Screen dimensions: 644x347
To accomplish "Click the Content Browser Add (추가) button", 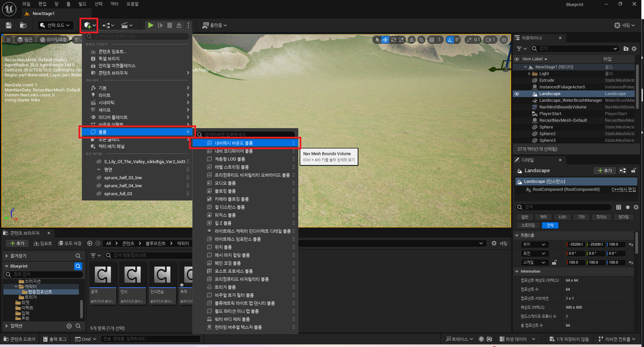I will [17, 243].
